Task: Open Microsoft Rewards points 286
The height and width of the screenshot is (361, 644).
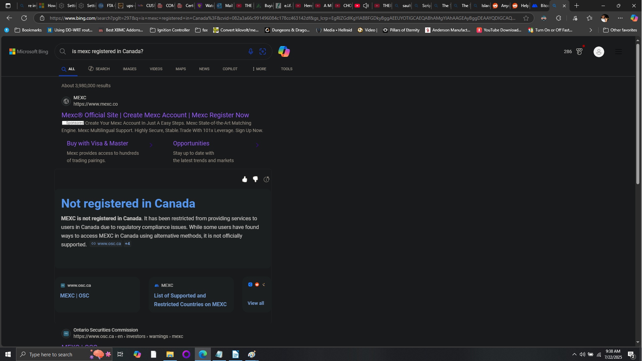Action: pos(573,51)
